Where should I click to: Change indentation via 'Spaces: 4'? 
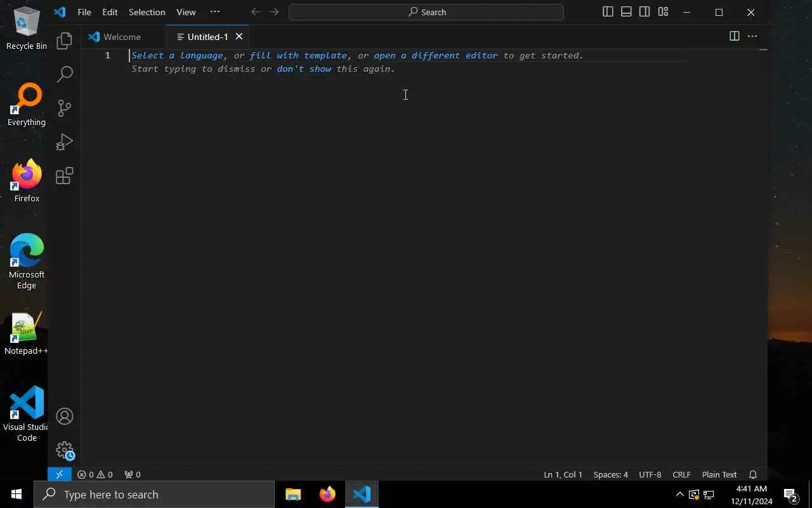tap(610, 474)
